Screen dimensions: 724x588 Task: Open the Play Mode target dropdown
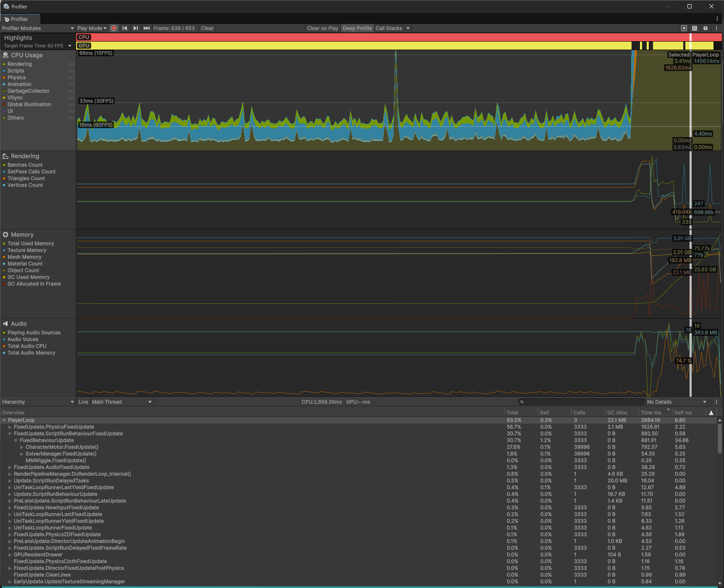coord(92,28)
